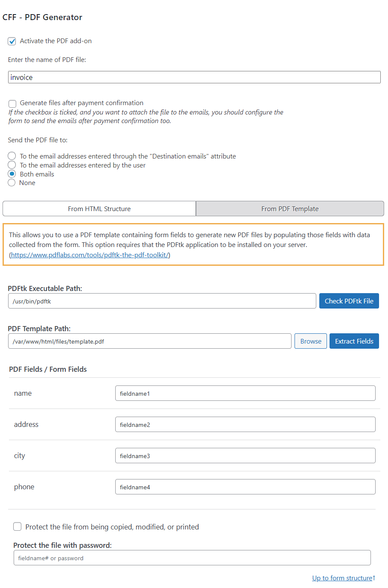This screenshot has width=388, height=588.
Task: Select the 'fieldname1' mapping for the name field
Action: 245,393
